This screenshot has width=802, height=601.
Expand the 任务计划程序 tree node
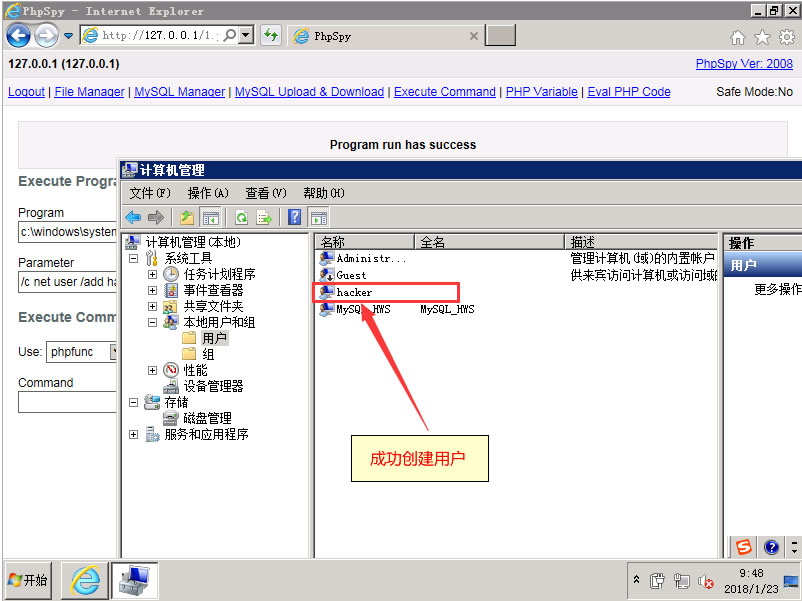(x=152, y=274)
